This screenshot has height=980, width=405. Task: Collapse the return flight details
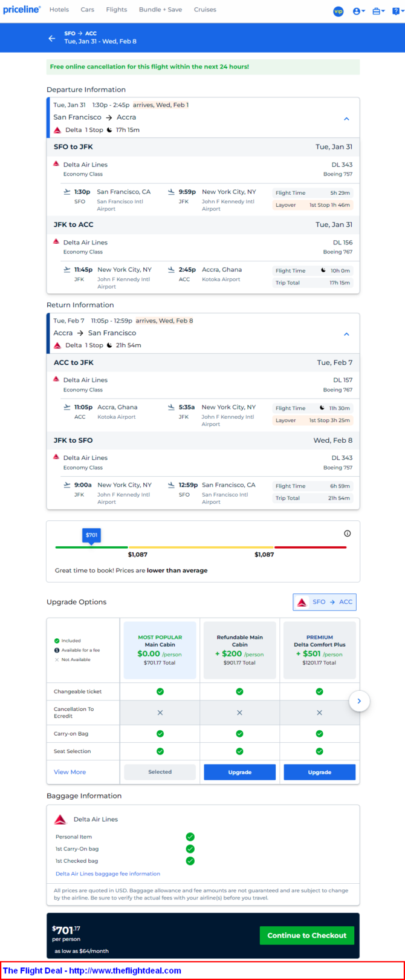tap(346, 334)
